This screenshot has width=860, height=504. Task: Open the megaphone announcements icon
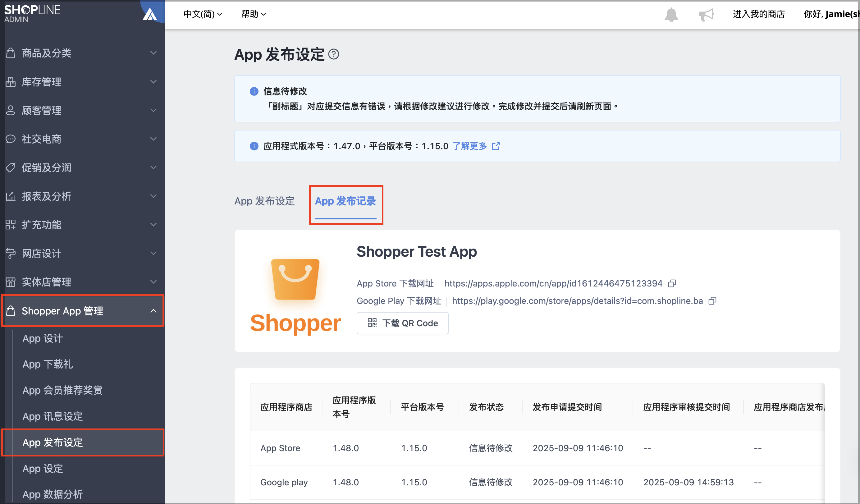[x=706, y=14]
